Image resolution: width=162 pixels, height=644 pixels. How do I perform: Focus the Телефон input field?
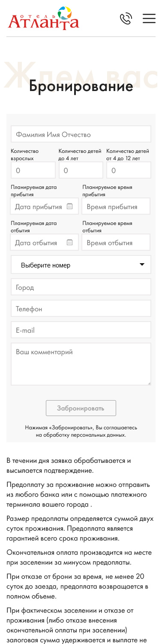point(81,308)
